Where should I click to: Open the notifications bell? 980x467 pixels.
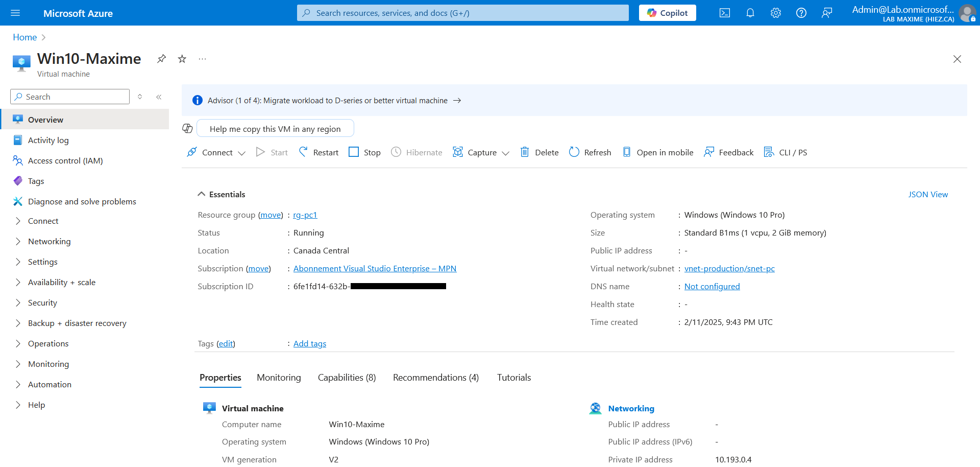750,13
